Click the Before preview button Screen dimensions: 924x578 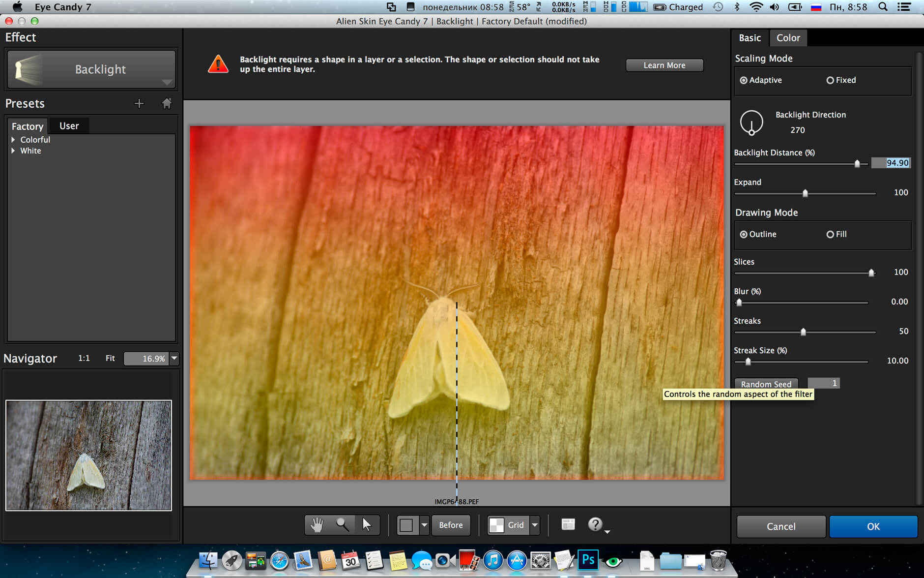451,525
